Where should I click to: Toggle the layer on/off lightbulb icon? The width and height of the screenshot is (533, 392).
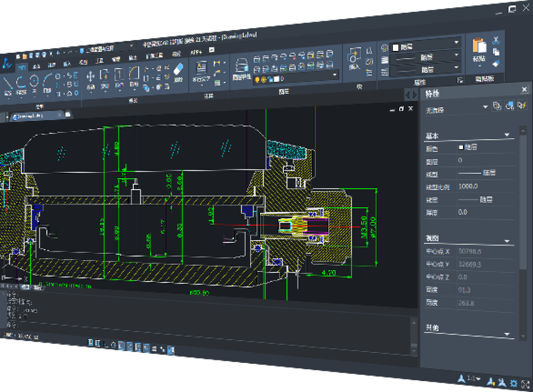click(x=257, y=79)
